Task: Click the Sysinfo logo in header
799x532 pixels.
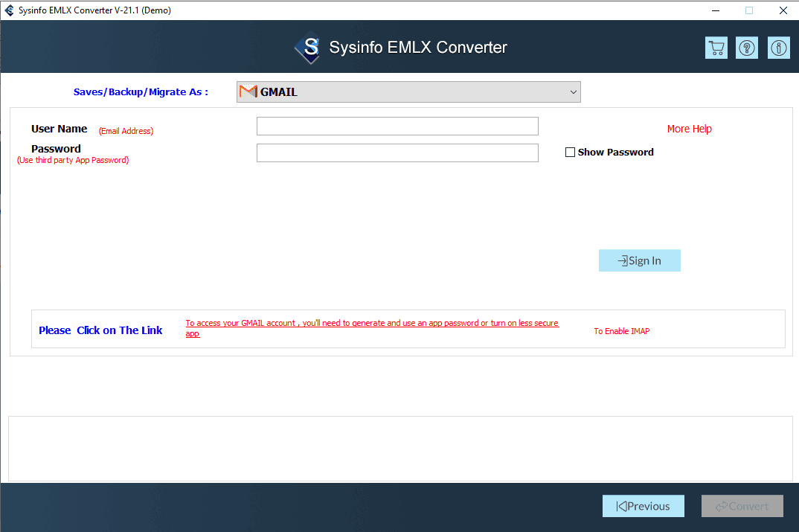Action: click(308, 48)
